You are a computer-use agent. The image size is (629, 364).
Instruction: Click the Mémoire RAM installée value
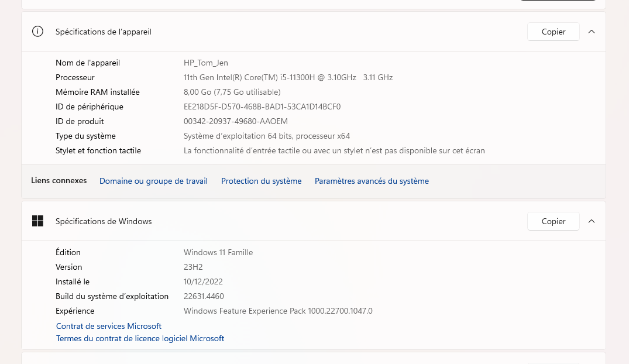232,92
